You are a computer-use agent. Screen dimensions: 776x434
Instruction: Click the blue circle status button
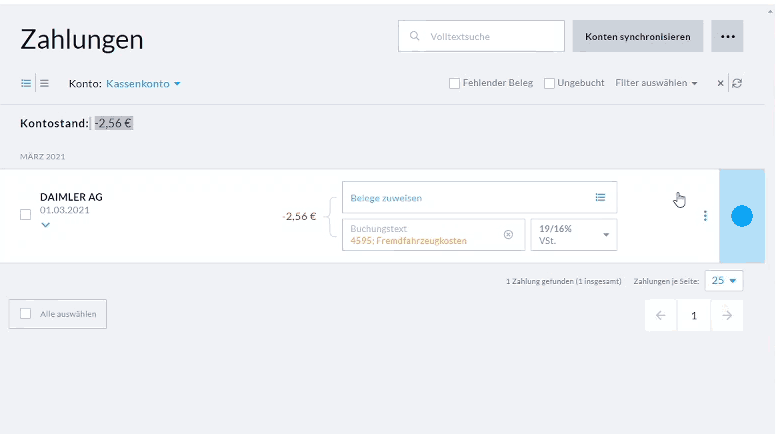[x=741, y=216]
